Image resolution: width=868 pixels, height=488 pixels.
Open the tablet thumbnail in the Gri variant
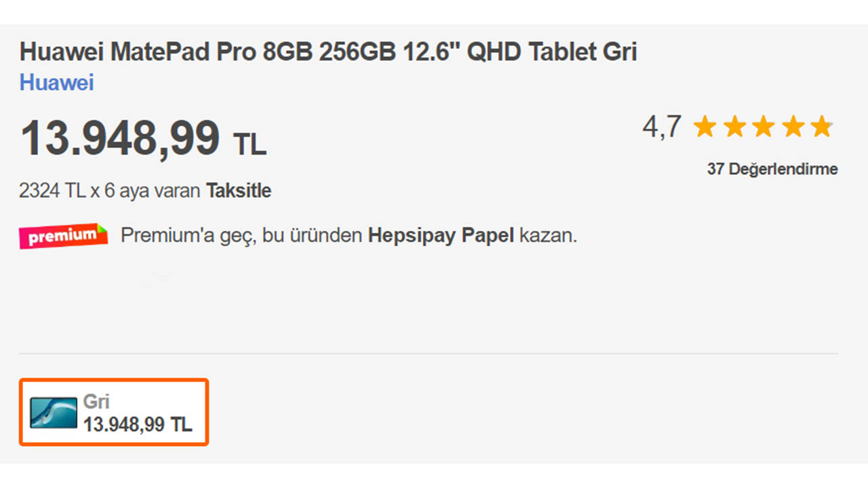[x=54, y=412]
